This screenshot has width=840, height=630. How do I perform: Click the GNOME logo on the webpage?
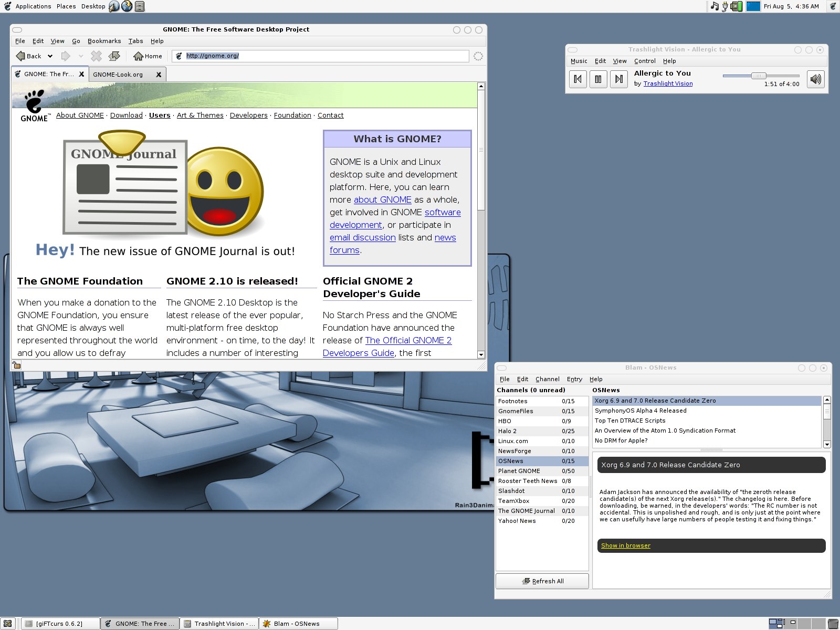pyautogui.click(x=35, y=106)
